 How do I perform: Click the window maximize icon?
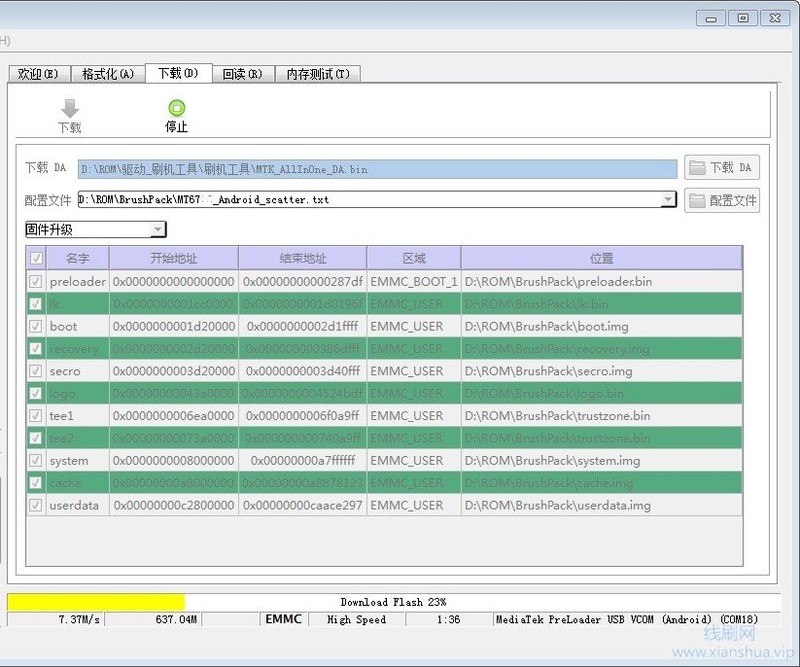743,17
